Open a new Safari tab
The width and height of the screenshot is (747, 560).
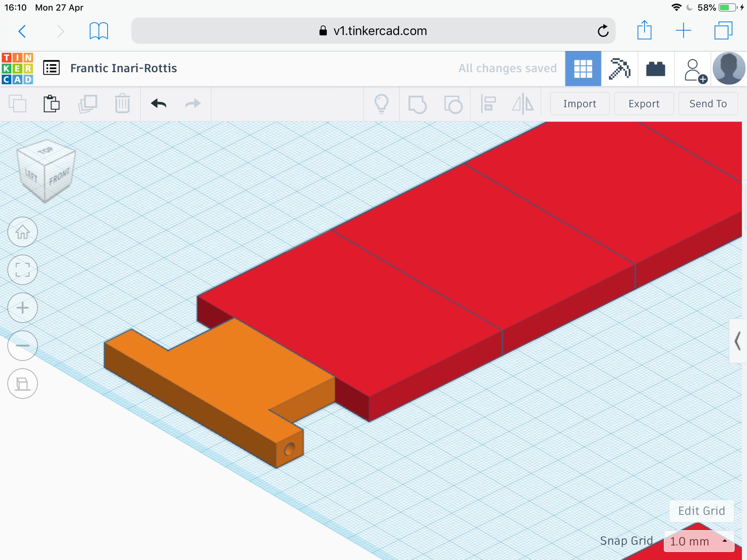point(684,31)
